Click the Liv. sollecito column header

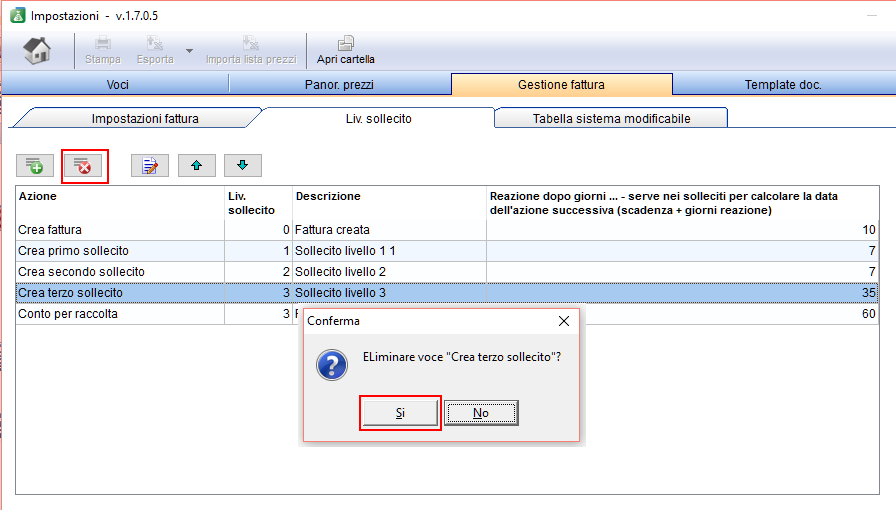pyautogui.click(x=258, y=203)
